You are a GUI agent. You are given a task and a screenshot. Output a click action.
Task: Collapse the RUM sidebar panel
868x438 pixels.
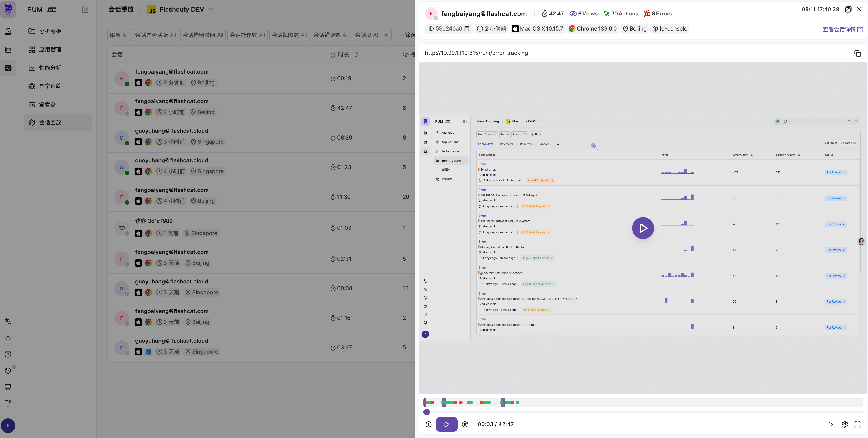(x=85, y=9)
